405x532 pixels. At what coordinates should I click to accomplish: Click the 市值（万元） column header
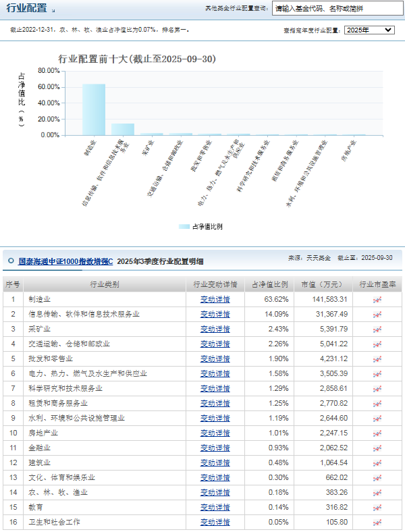tap(322, 284)
